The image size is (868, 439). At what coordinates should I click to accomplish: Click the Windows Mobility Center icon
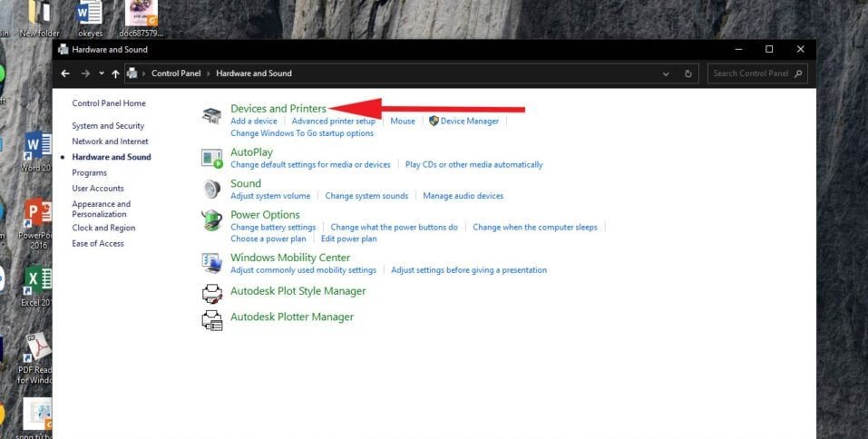pyautogui.click(x=211, y=263)
